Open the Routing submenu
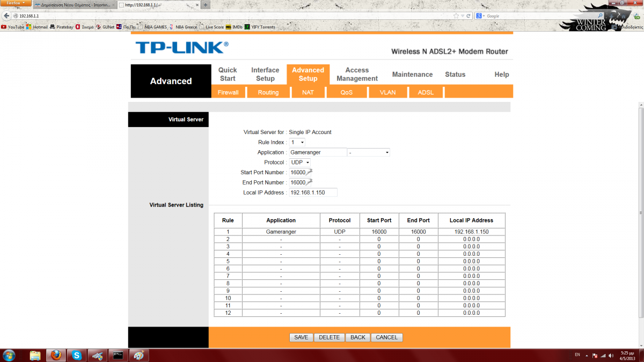The height and width of the screenshot is (362, 644). [268, 92]
